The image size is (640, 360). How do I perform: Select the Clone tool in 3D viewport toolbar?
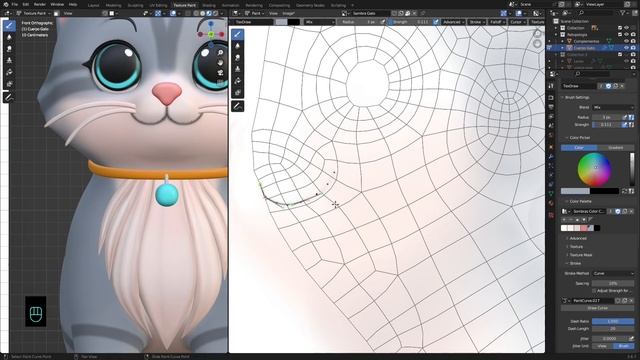9,60
